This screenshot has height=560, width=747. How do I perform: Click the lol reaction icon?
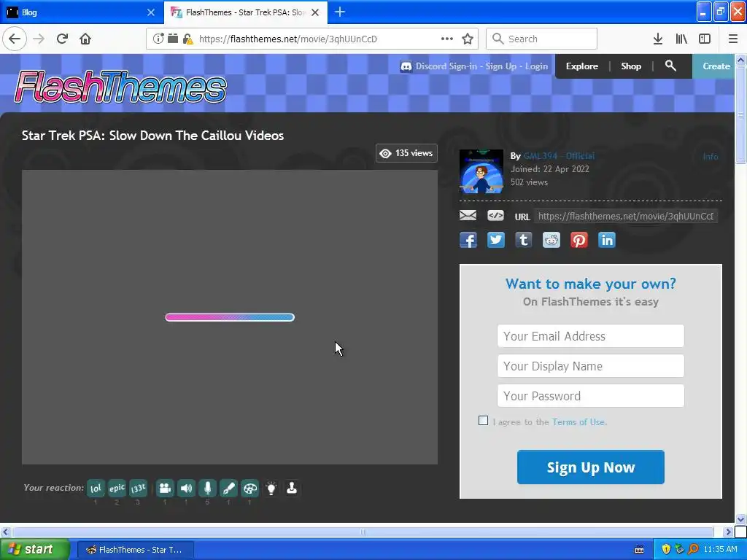96,488
